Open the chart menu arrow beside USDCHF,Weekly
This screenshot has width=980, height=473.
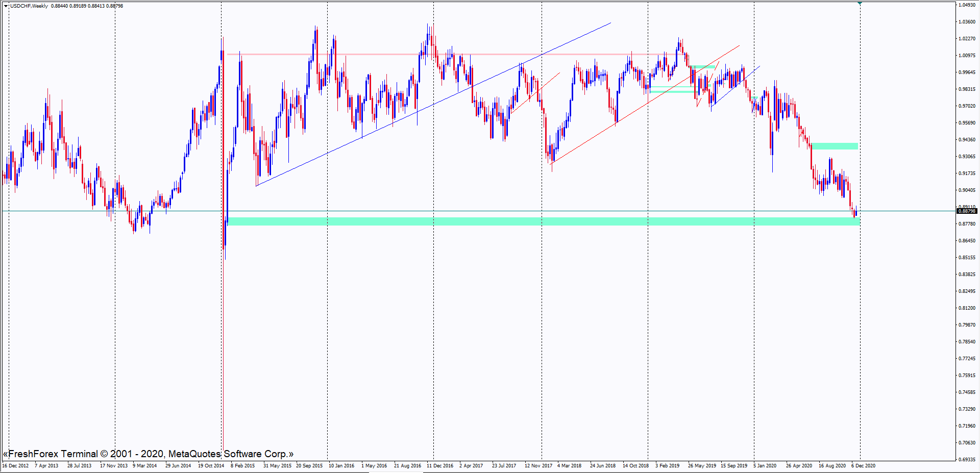point(6,6)
